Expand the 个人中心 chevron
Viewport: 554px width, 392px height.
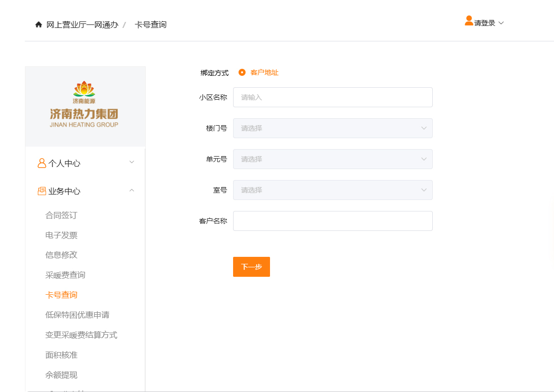pos(132,162)
